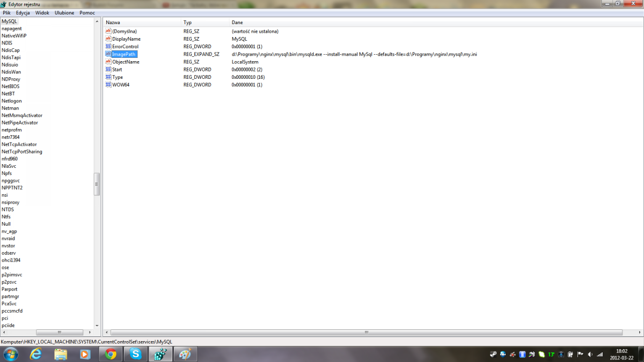Select the NetBIOS key
This screenshot has height=362, width=644.
[11, 86]
